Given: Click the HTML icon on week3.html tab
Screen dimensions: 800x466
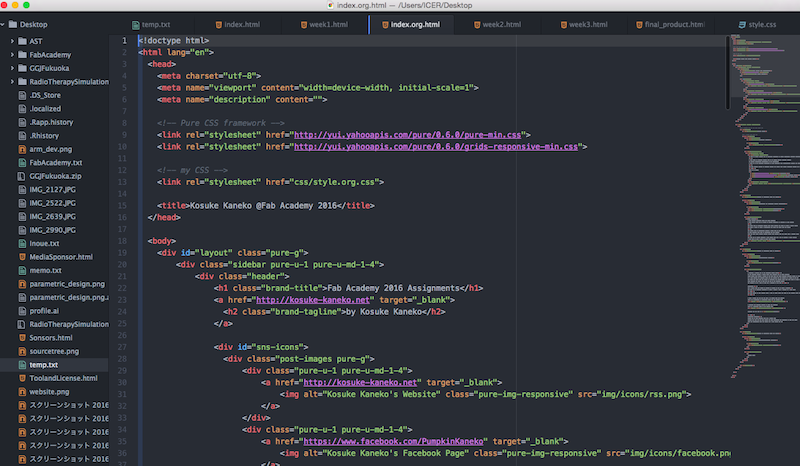Looking at the screenshot, I should (x=564, y=24).
